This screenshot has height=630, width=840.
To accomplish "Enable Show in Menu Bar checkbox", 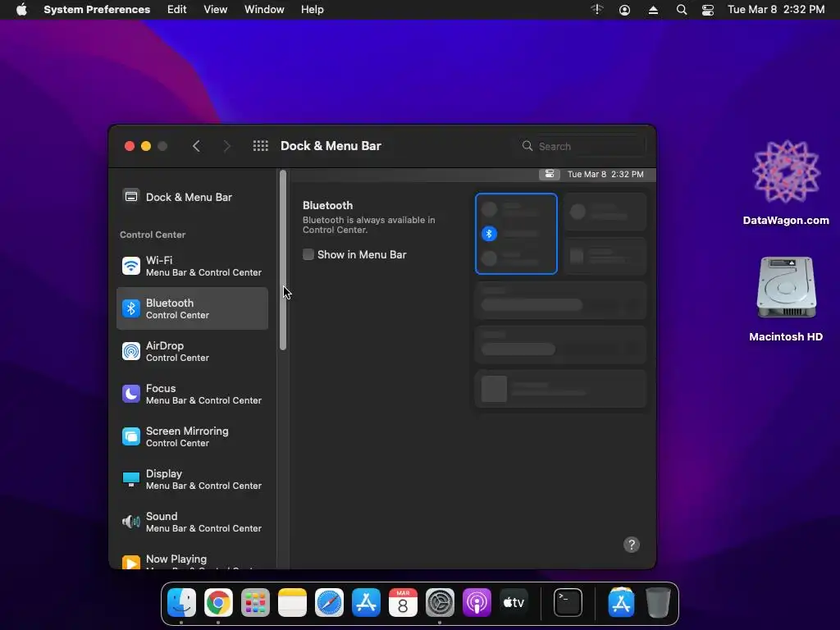I will (308, 254).
